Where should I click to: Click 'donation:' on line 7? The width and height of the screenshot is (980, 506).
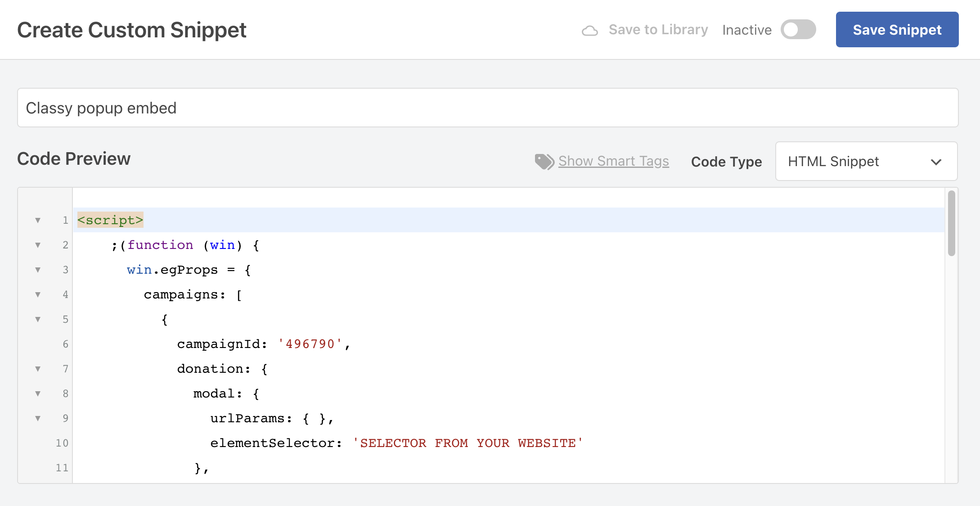(214, 369)
